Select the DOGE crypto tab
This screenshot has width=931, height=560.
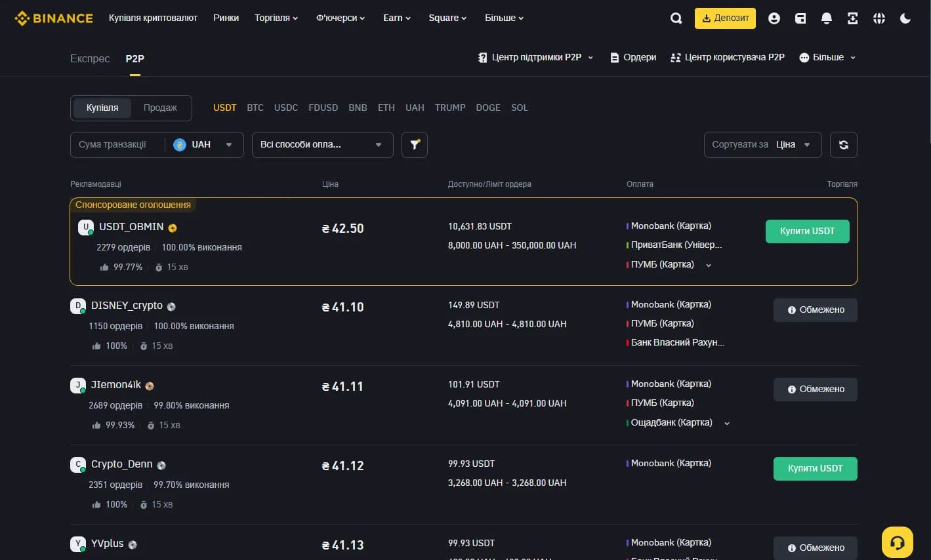[488, 108]
